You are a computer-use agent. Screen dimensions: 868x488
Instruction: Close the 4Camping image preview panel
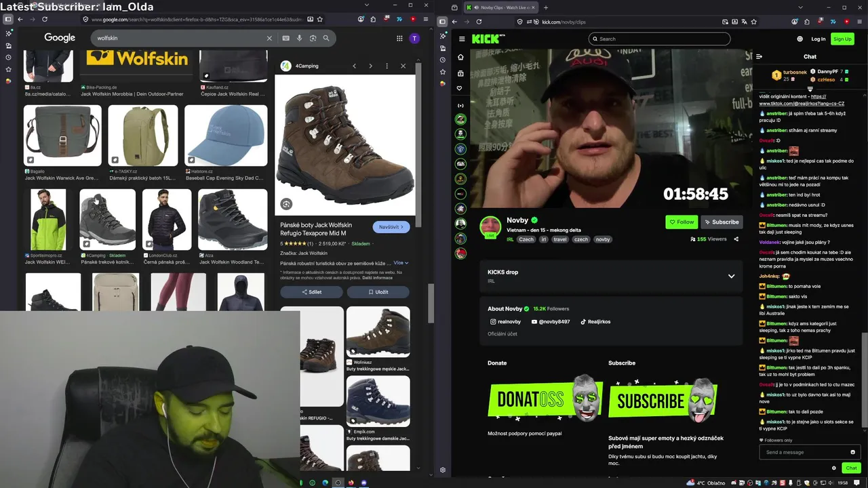click(403, 66)
